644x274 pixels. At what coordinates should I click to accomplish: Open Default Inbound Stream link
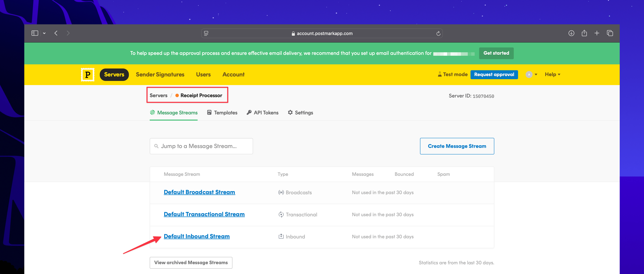coord(197,236)
